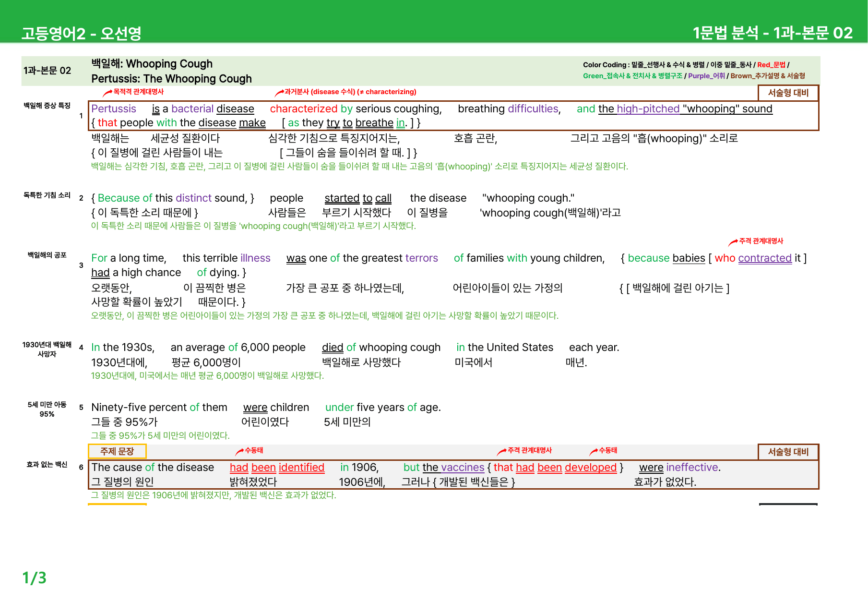
Task: Click the page indicator 1/3
Action: 35,578
